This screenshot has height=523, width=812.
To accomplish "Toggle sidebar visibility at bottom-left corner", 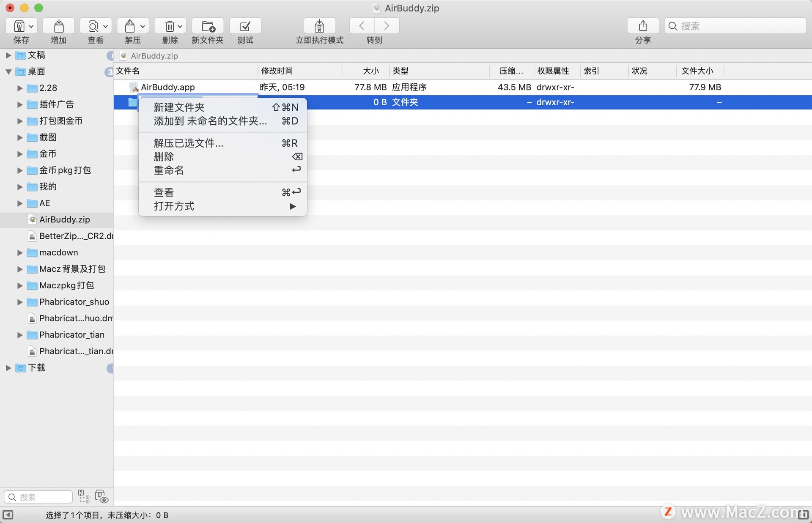I will click(x=8, y=515).
